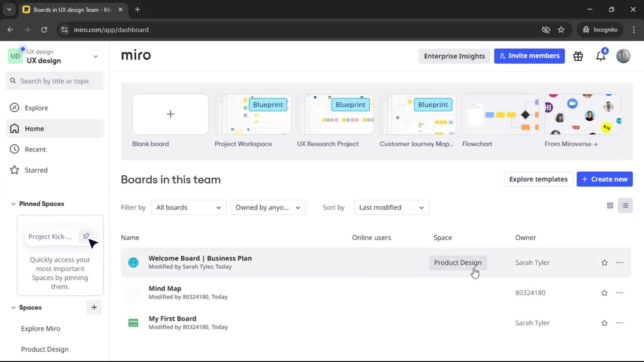Select Customer Journey Map template
Viewport: 644px width, 362px height.
click(x=418, y=115)
